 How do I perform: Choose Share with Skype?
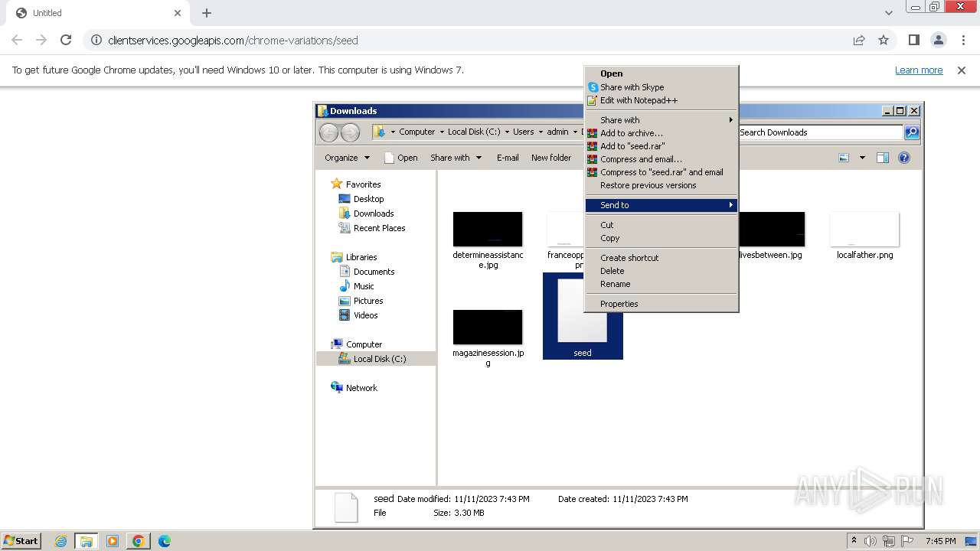[x=661, y=87]
